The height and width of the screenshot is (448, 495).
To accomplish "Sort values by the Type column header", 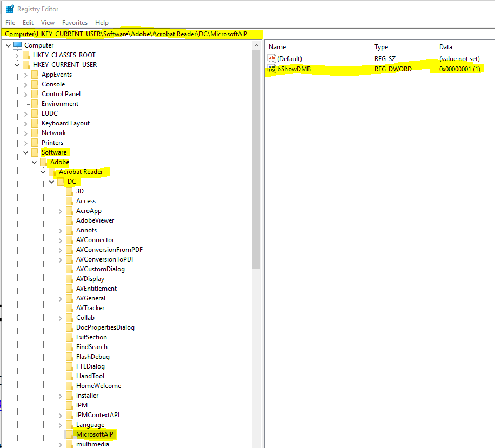I will click(404, 47).
